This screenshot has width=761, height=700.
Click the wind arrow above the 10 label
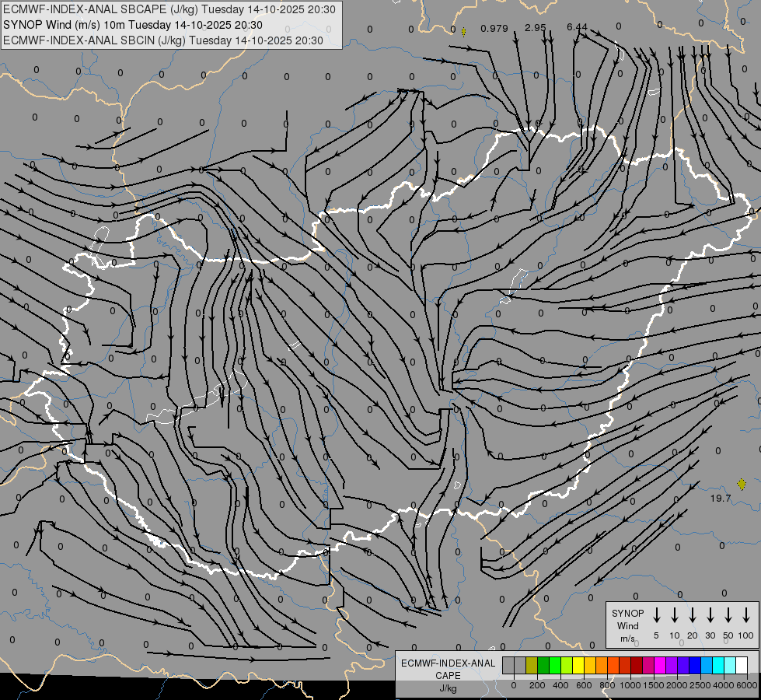coord(675,614)
